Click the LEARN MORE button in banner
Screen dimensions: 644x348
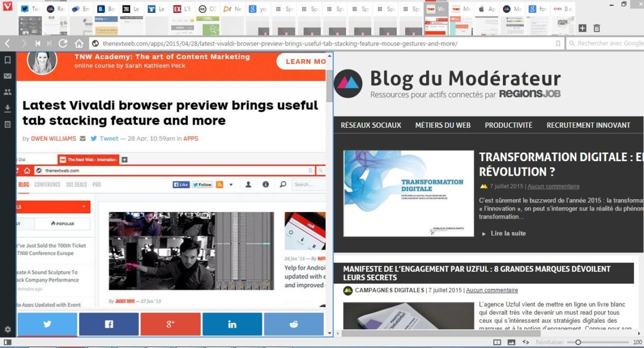click(301, 62)
